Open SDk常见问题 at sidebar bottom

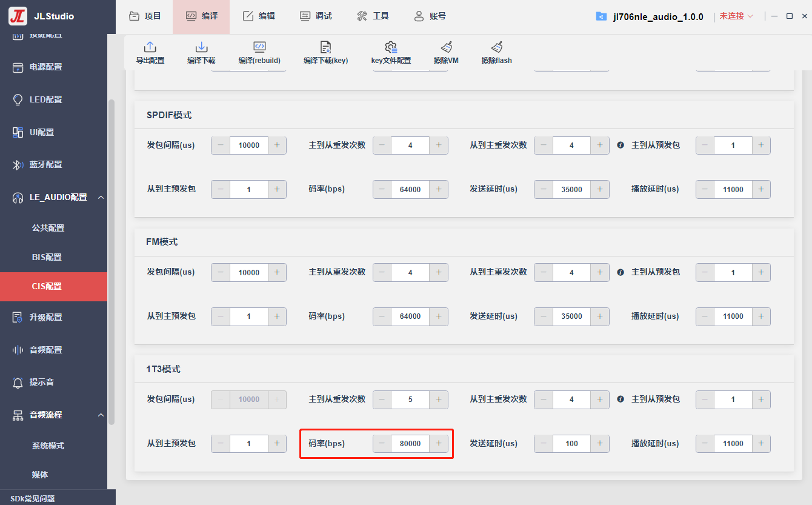[x=33, y=498]
